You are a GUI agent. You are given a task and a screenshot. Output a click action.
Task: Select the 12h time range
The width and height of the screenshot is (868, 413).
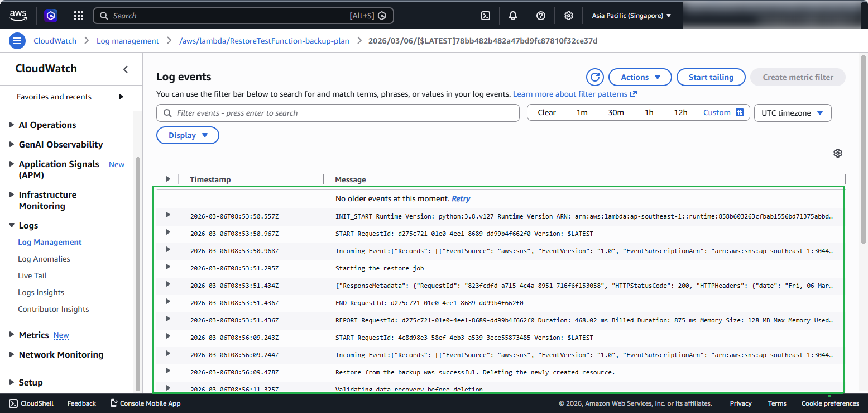click(680, 112)
